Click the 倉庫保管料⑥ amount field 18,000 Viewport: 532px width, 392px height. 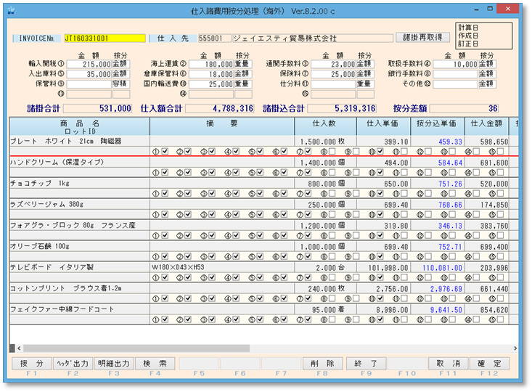pos(211,74)
